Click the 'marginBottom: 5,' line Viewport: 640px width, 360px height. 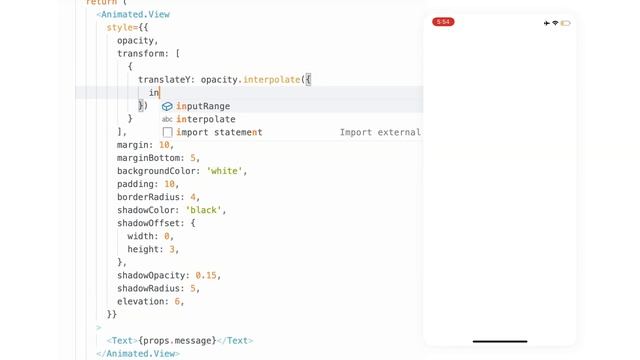(158, 158)
